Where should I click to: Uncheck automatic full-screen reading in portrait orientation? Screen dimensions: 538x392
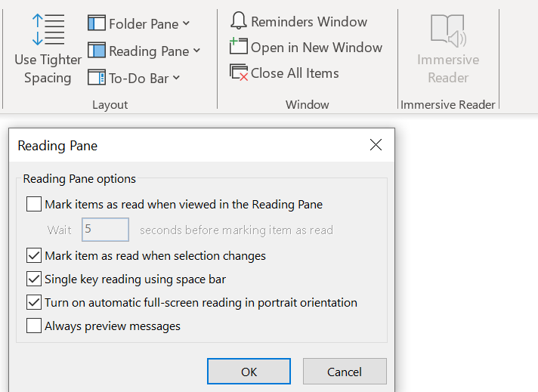[x=34, y=302]
